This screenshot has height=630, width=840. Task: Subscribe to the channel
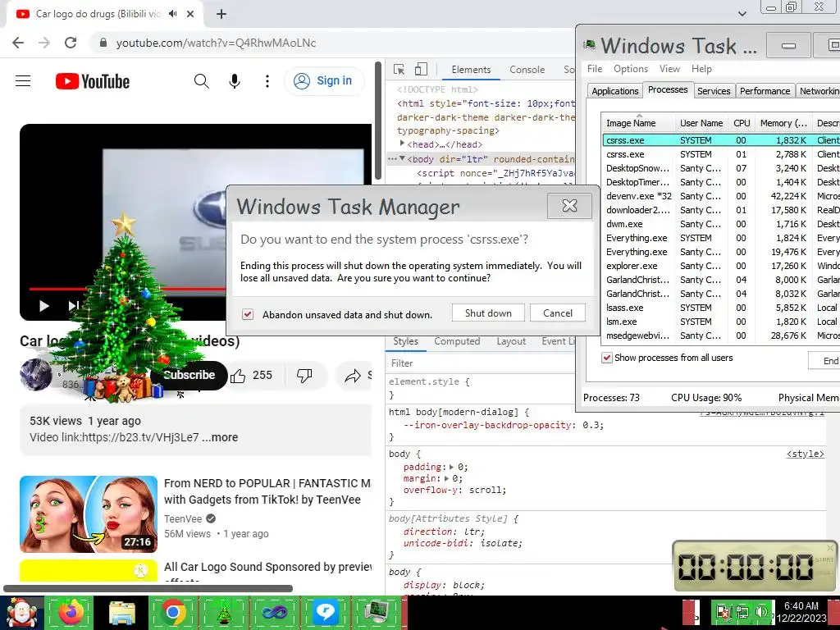tap(189, 375)
